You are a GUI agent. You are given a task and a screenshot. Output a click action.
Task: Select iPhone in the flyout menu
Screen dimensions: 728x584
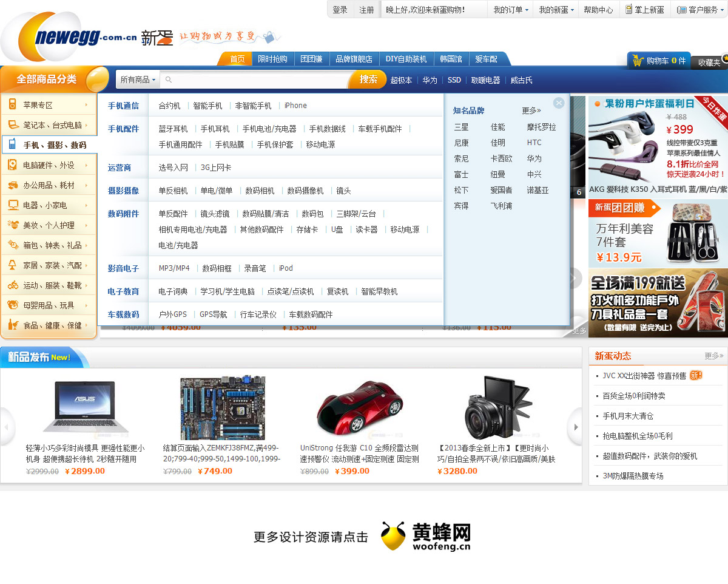coord(295,106)
